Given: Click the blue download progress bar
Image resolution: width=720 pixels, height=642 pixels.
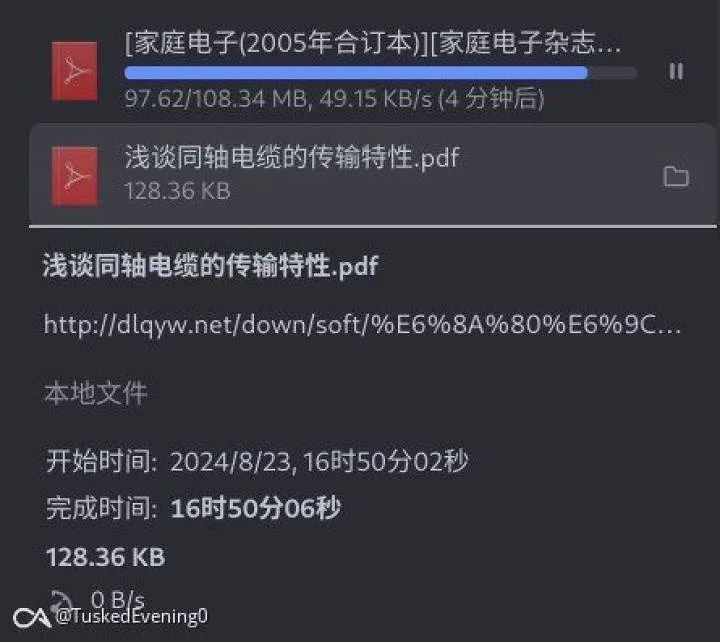Looking at the screenshot, I should click(380, 73).
